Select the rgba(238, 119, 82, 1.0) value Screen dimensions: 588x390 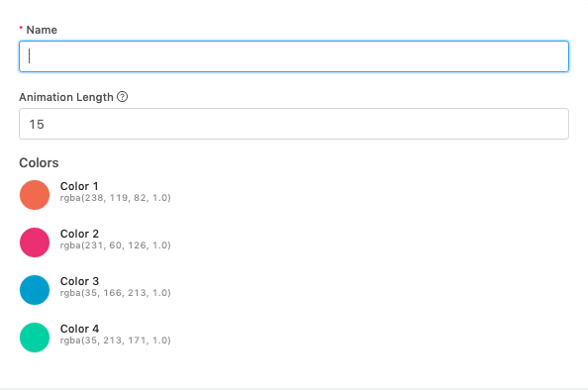point(116,198)
